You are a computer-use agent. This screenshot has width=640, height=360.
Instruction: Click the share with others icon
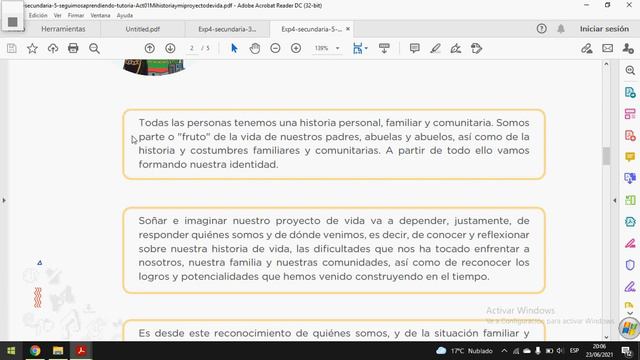coord(628,49)
